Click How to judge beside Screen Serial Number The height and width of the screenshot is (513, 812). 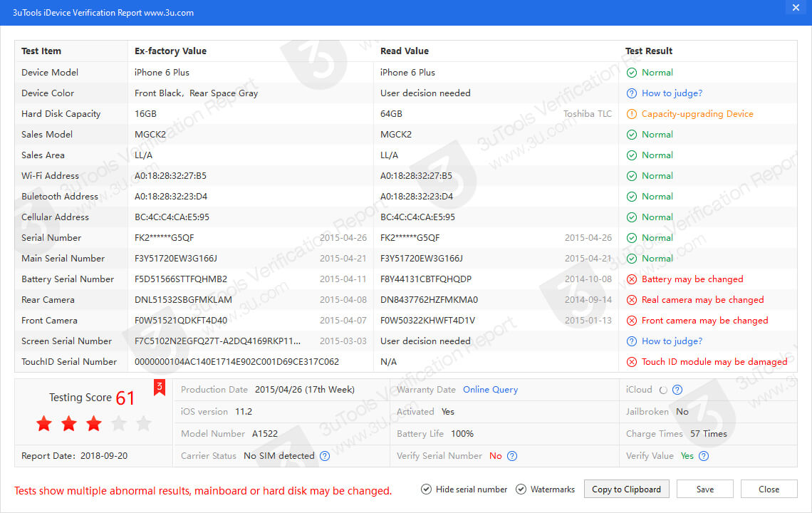pos(631,341)
